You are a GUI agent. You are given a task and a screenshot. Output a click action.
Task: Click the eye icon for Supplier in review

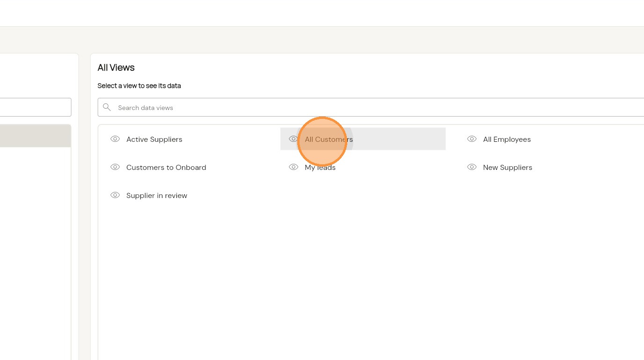(115, 195)
